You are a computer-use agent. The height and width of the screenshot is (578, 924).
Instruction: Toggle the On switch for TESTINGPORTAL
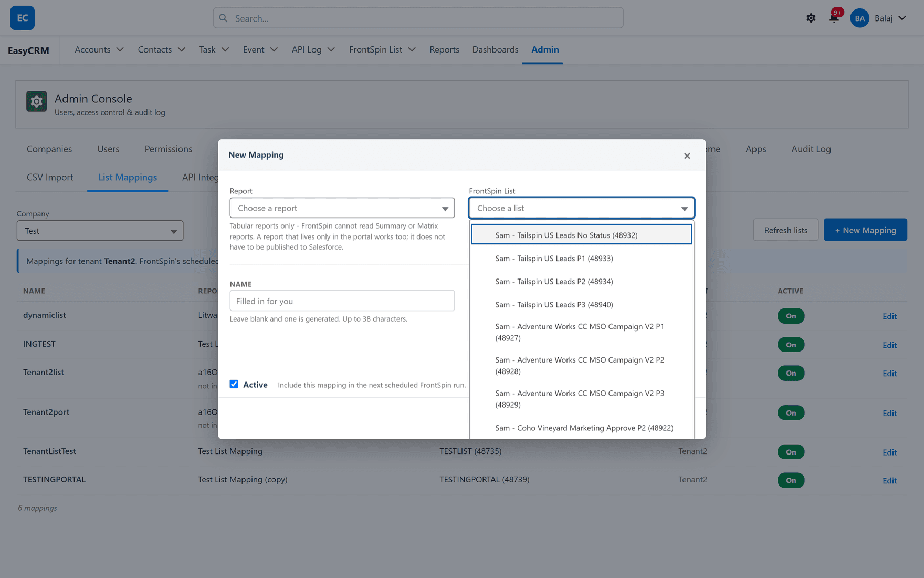click(x=791, y=480)
